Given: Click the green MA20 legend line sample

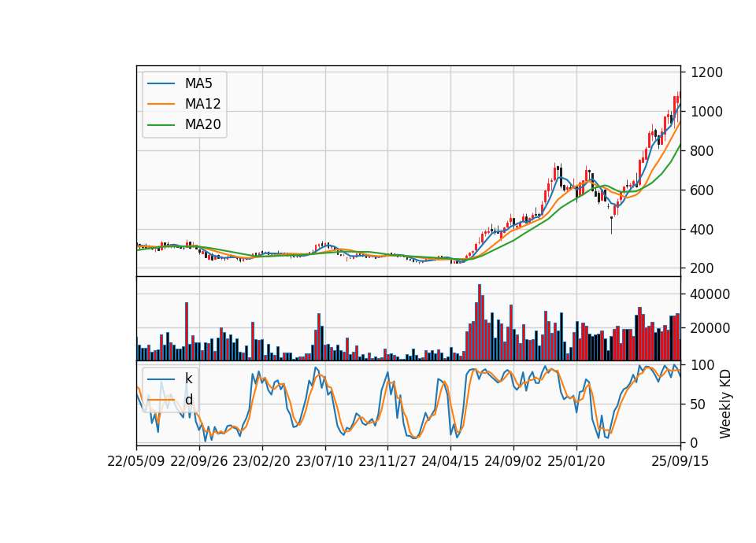Looking at the screenshot, I should [x=161, y=125].
